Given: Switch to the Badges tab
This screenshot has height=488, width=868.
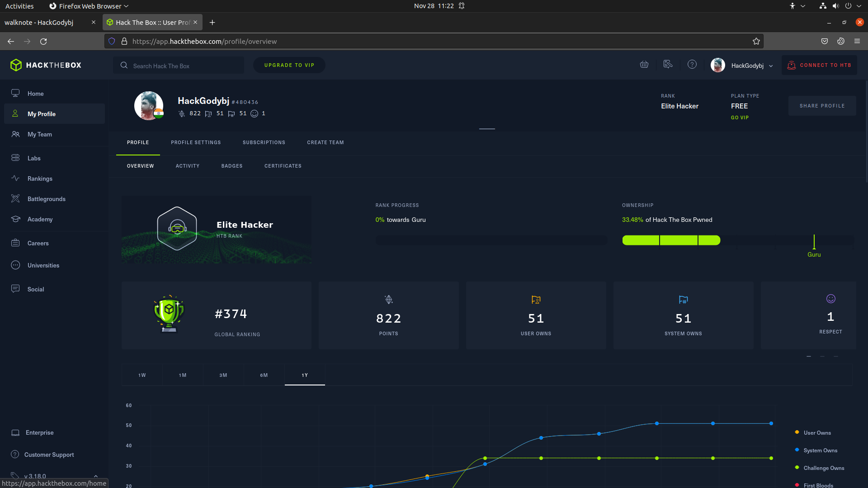Looking at the screenshot, I should [x=232, y=166].
